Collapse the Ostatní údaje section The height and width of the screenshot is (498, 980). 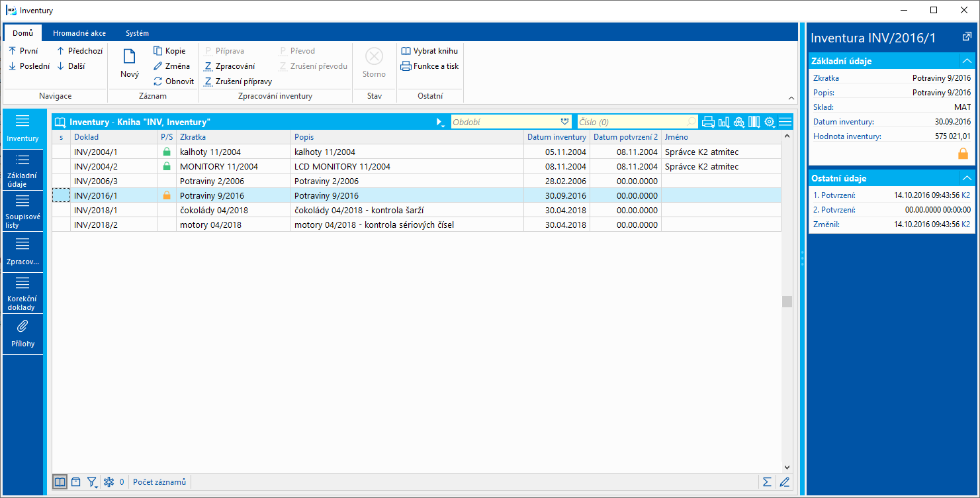coord(967,178)
